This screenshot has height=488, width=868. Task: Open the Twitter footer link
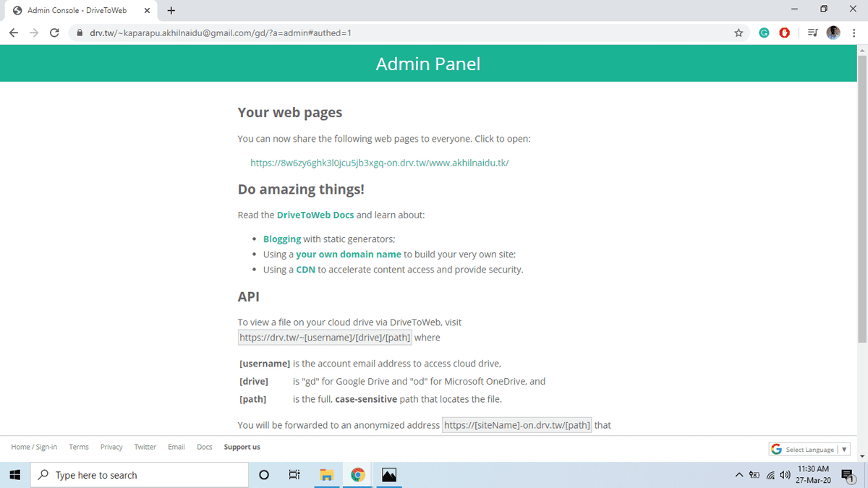click(145, 447)
